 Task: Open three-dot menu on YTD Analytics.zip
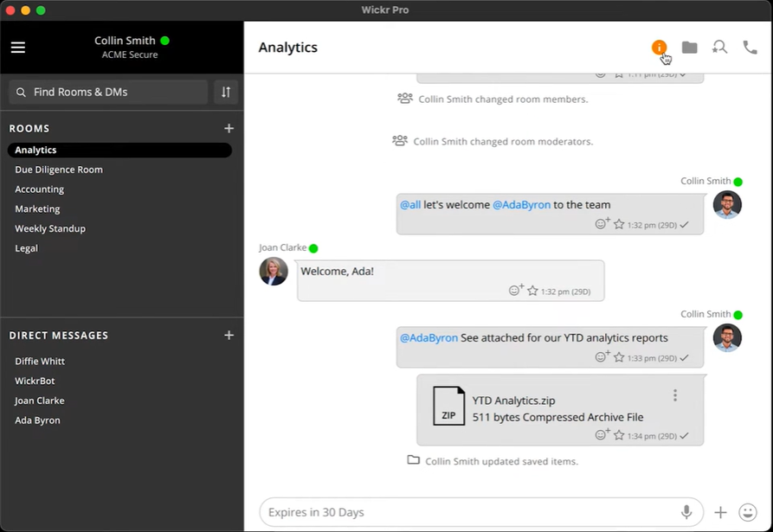tap(675, 395)
